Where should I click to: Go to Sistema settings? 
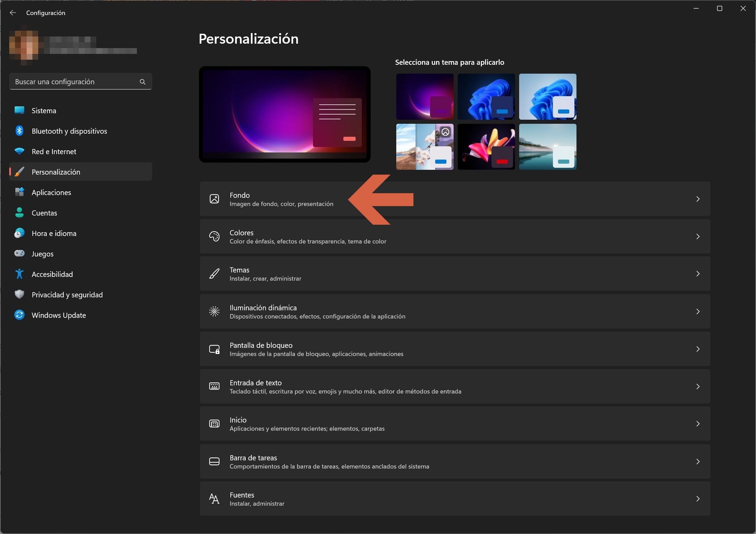(x=81, y=110)
